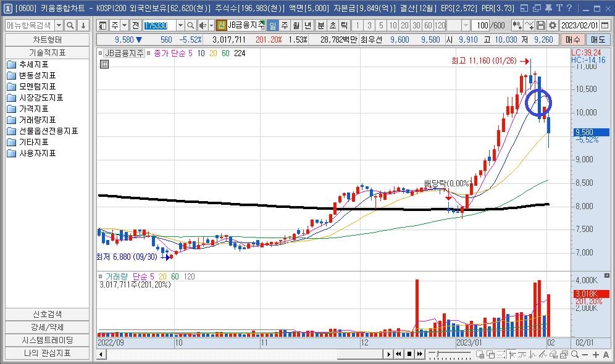Toggle the left panel icon in chart toolbar
The height and width of the screenshot is (364, 615).
pyautogui.click(x=102, y=25)
